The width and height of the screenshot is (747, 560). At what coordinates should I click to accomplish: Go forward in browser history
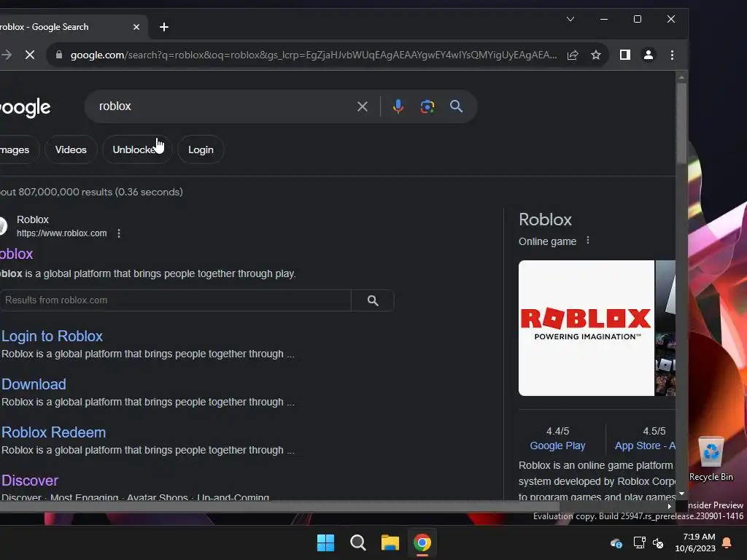pyautogui.click(x=7, y=55)
